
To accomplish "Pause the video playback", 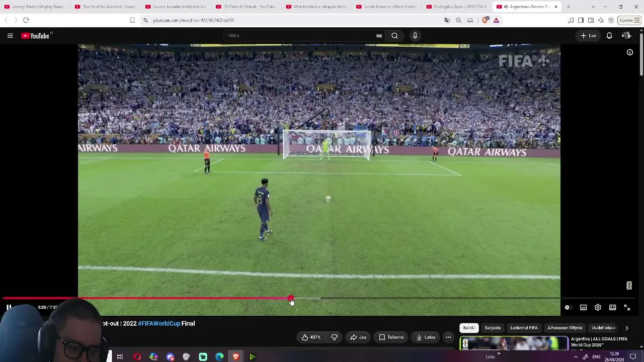I will pyautogui.click(x=9, y=307).
